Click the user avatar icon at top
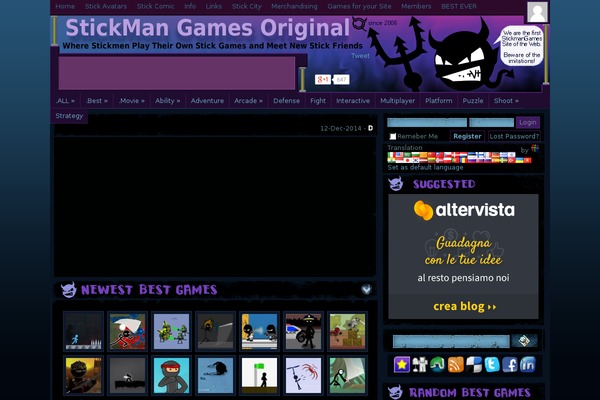This screenshot has height=400, width=600. [537, 12]
